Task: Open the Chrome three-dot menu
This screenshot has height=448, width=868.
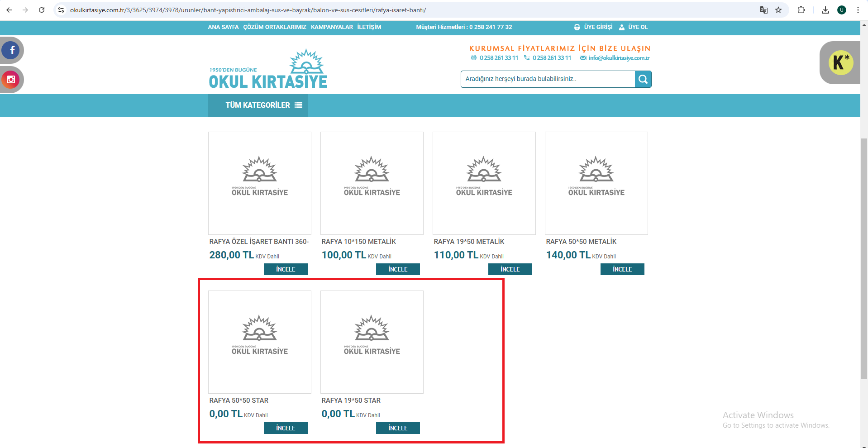Action: [x=858, y=10]
